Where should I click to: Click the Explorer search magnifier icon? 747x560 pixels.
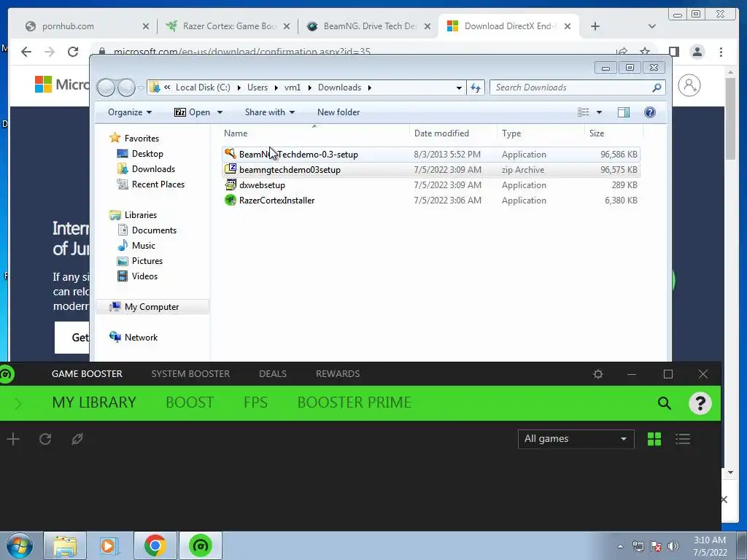point(657,87)
